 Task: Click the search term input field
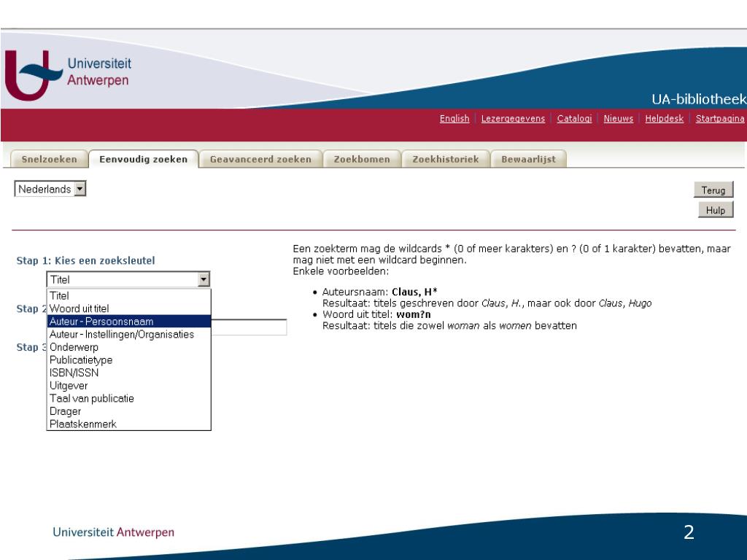pyautogui.click(x=249, y=327)
